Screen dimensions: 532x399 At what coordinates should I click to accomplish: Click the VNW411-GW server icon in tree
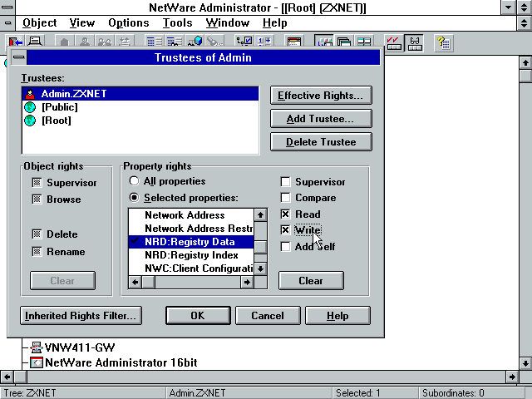click(37, 347)
